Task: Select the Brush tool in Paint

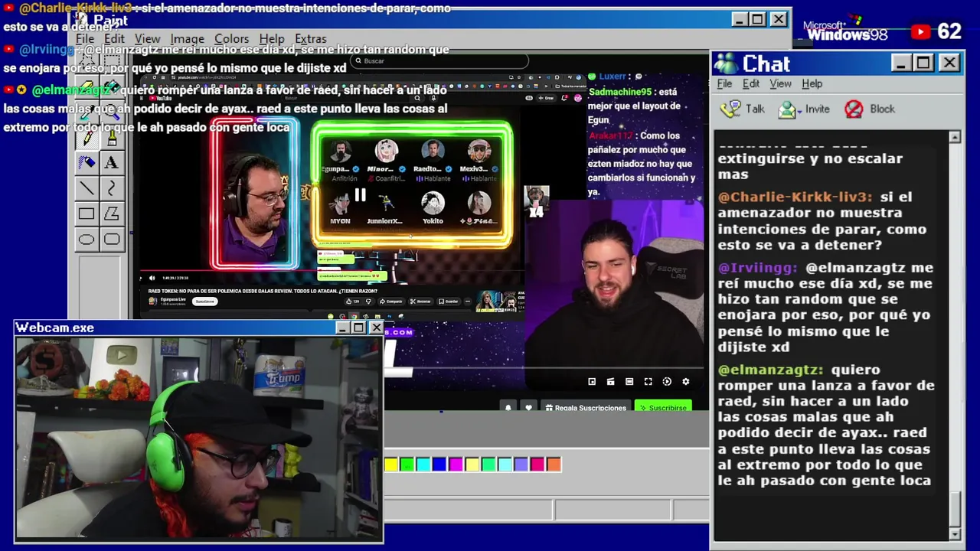Action: pos(112,137)
